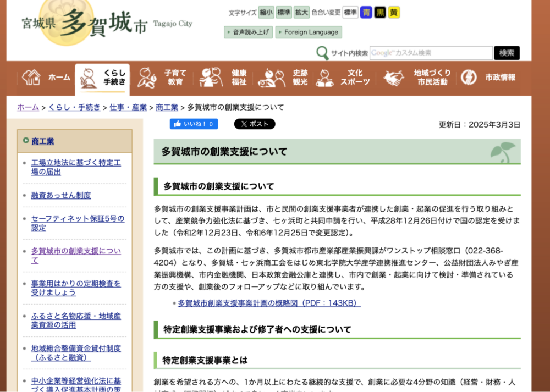
Task: Click the circular emblem icon for 市政情報
Action: [x=469, y=78]
